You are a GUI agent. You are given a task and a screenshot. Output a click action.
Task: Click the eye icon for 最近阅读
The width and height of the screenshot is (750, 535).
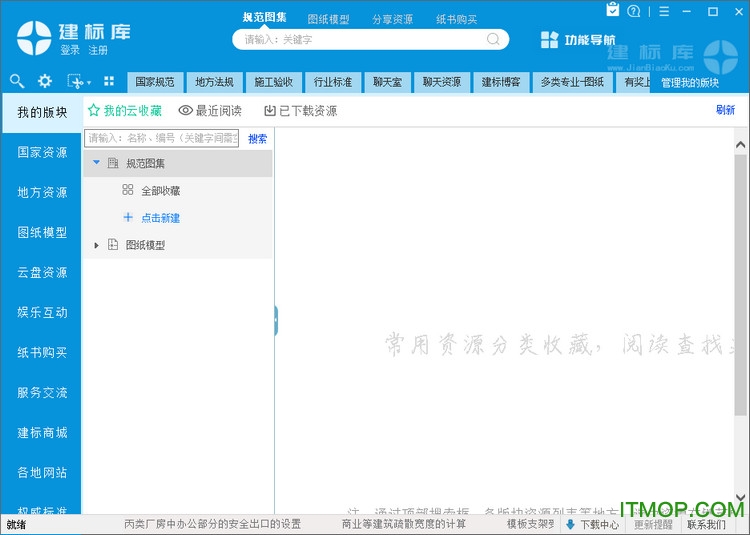tap(185, 111)
